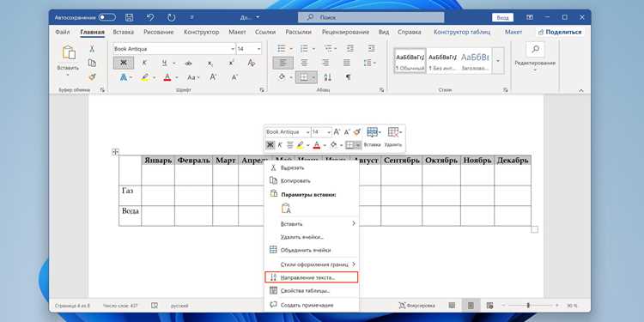Click the table move handle above the table

(115, 152)
